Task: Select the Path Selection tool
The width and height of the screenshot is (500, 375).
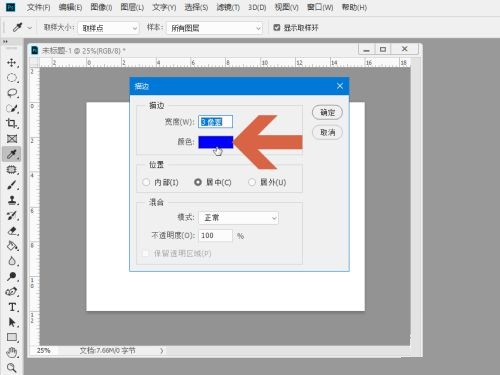Action: (x=12, y=322)
